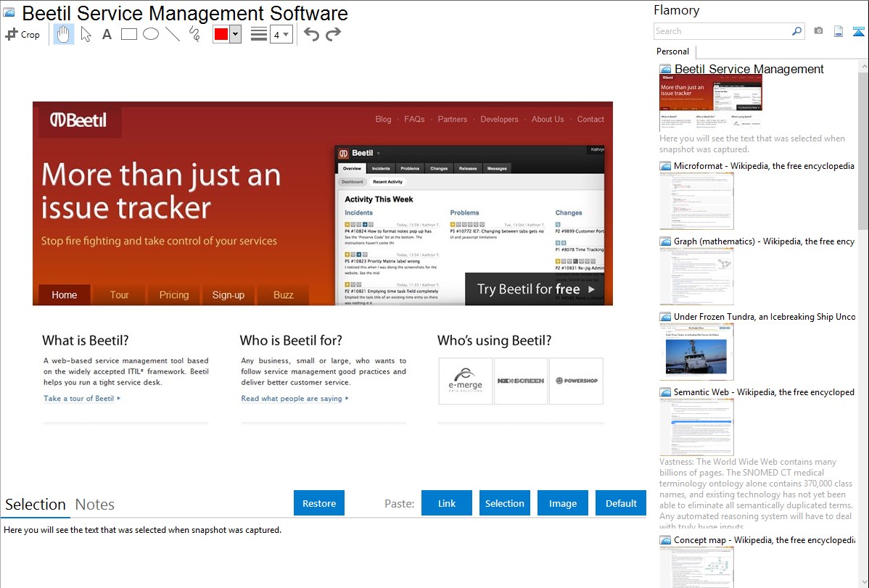Redo the last annotation
This screenshot has width=869, height=588.
(x=333, y=34)
